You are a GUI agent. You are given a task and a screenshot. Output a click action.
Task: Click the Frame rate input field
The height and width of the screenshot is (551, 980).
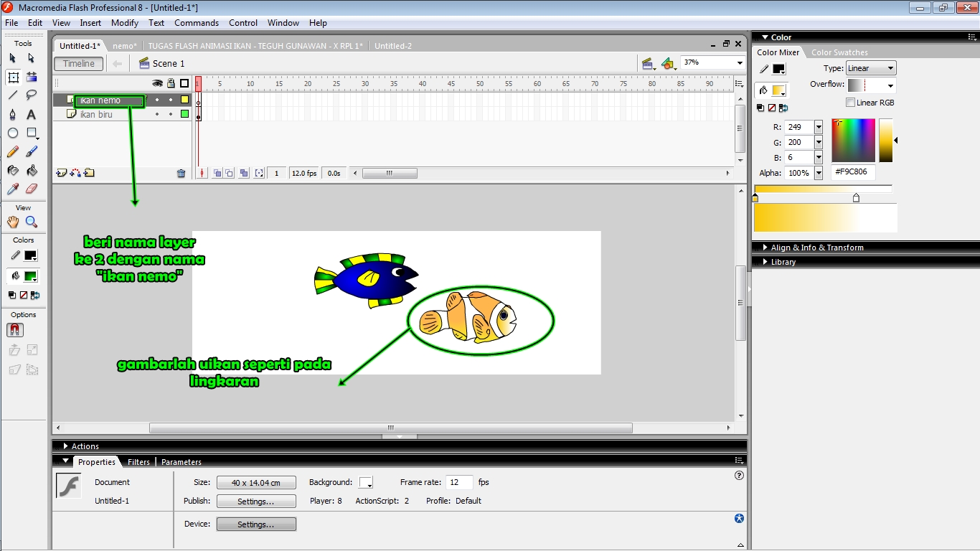coord(459,482)
